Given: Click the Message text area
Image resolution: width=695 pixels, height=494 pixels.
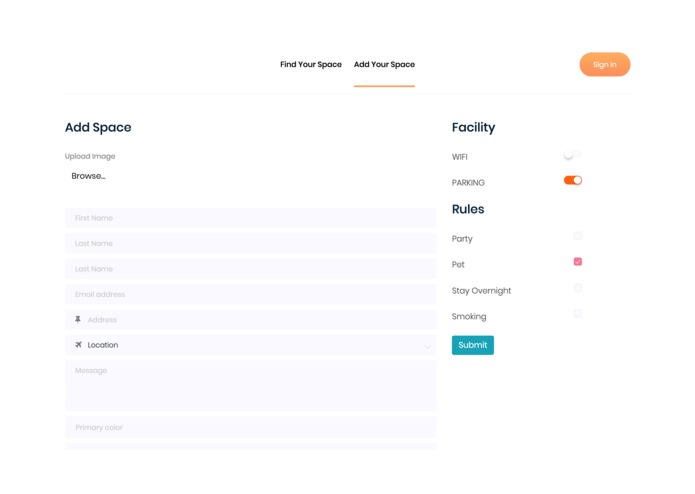Looking at the screenshot, I should pyautogui.click(x=250, y=385).
